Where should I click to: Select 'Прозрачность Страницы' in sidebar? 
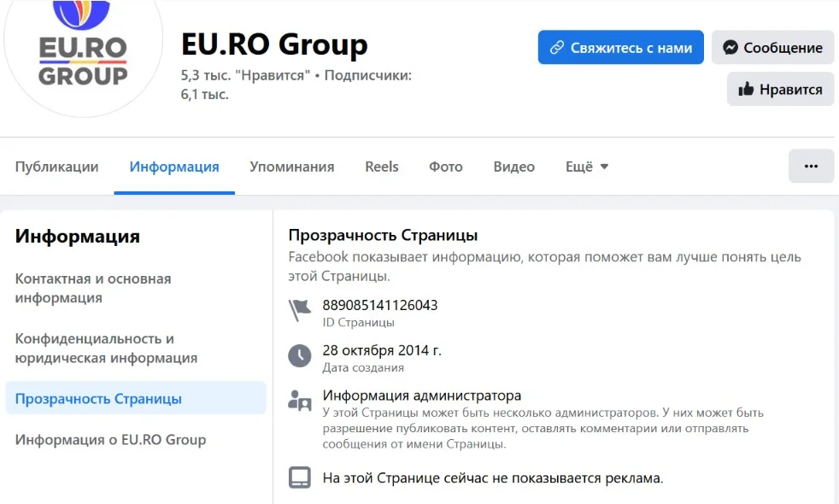click(x=136, y=399)
